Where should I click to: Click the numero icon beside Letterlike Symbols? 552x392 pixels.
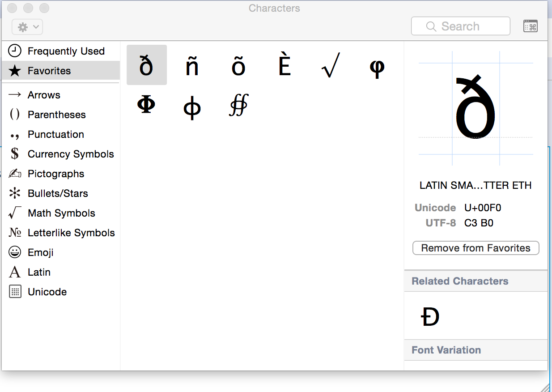[x=15, y=233]
